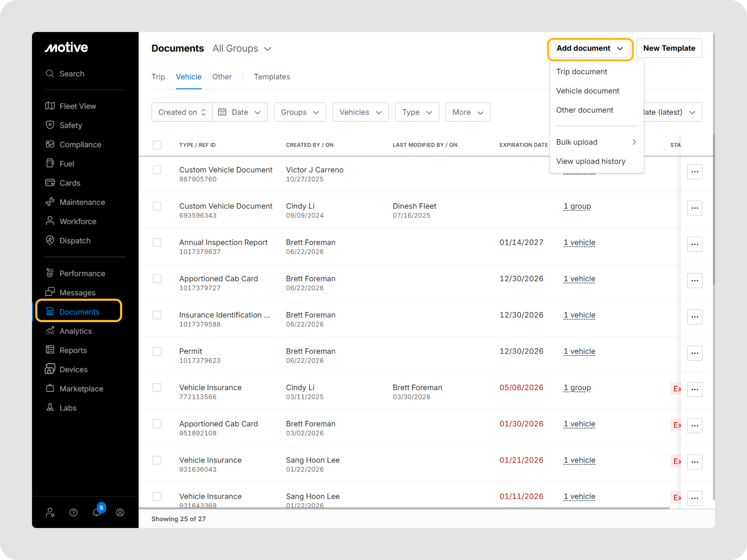Expand the Bulk upload submenu

coord(596,142)
